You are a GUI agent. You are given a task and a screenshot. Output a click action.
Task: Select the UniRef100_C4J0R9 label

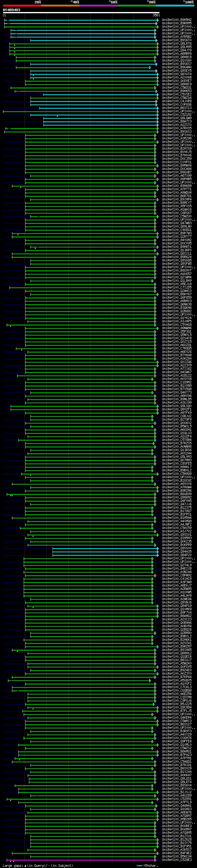click(x=177, y=101)
